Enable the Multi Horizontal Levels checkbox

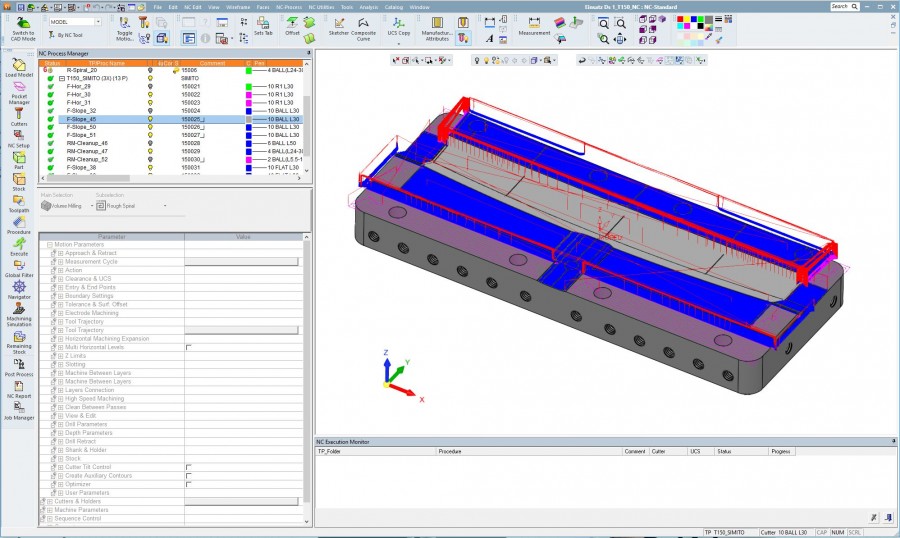(x=188, y=347)
